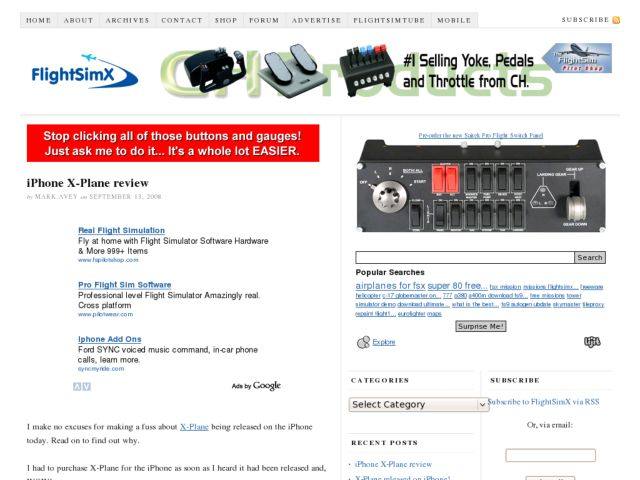Click the Surprise Me! button

click(481, 326)
